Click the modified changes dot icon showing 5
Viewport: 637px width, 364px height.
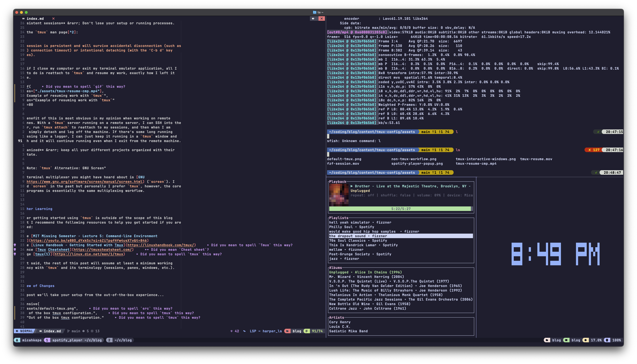(x=83, y=331)
